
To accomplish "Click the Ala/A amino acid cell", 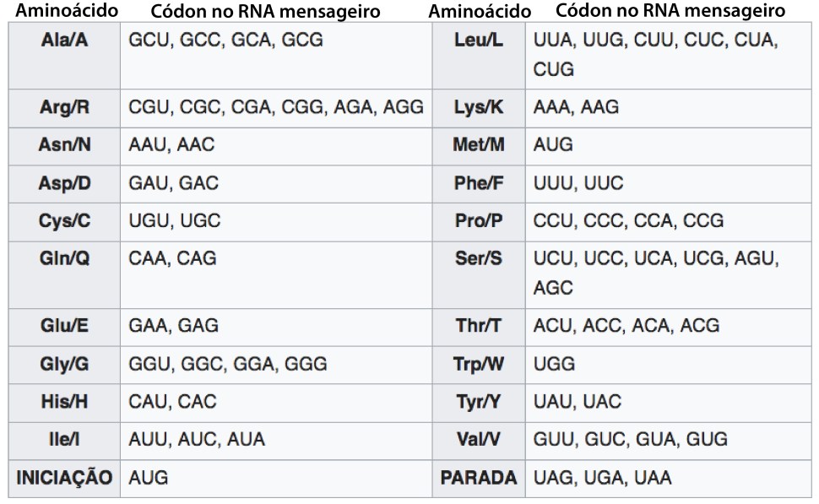I will tap(64, 41).
